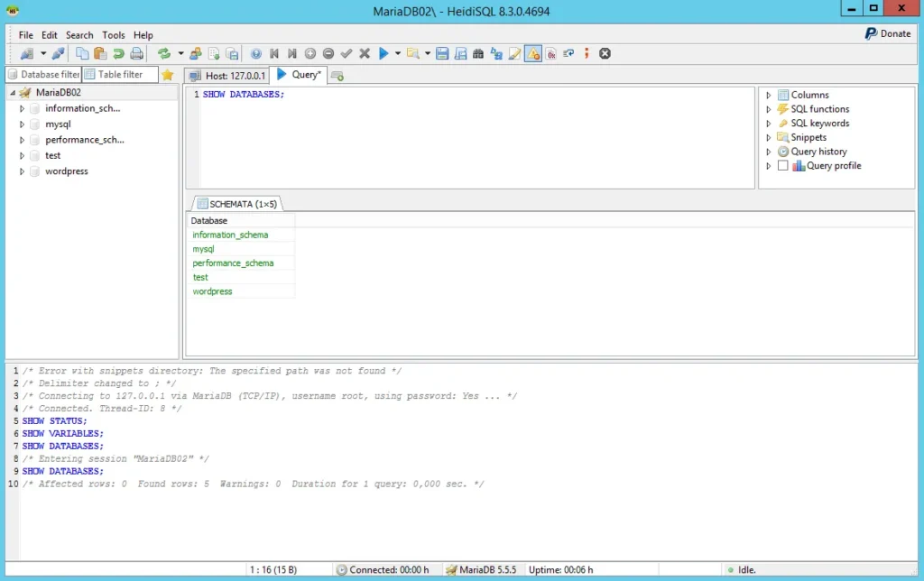Viewport: 924px width, 581px height.
Task: Click the Help question mark icon
Action: (256, 54)
